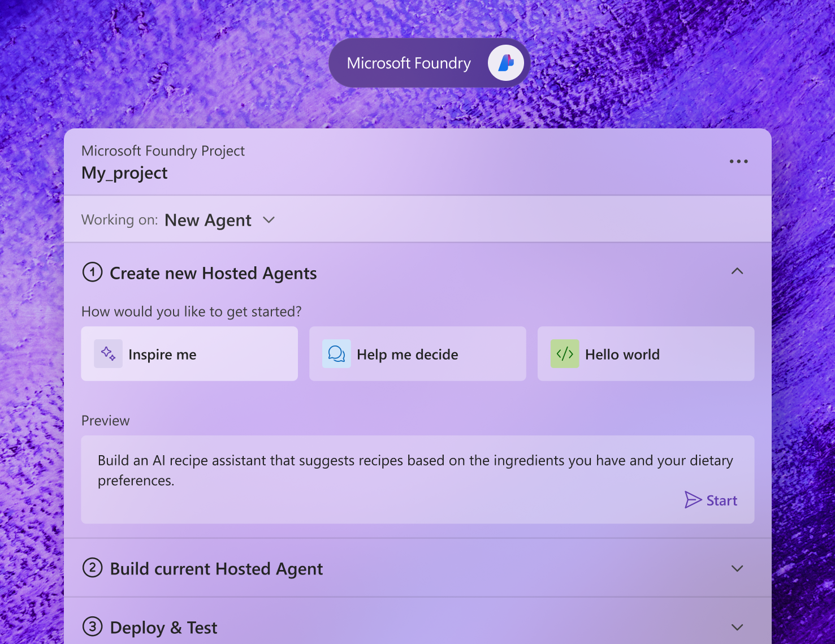Open the Working on New Agent dropdown
The width and height of the screenshot is (835, 644).
pyautogui.click(x=269, y=220)
